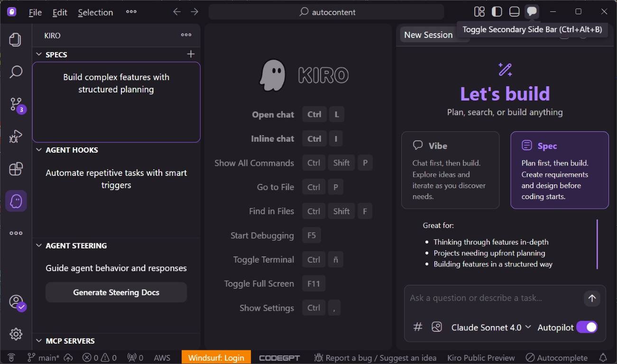Toggle the Primary Side Bar
The width and height of the screenshot is (617, 364).
497,12
